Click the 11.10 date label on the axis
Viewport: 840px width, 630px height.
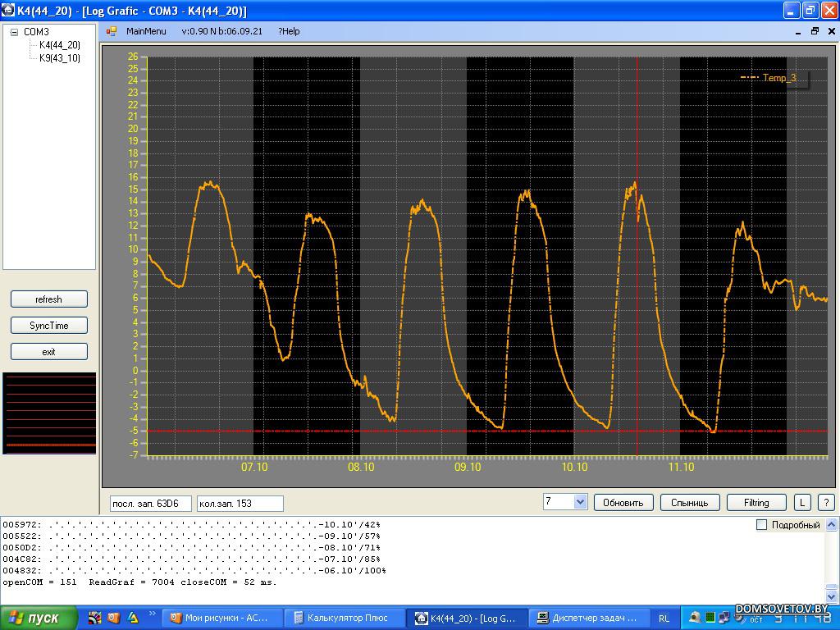pos(681,467)
